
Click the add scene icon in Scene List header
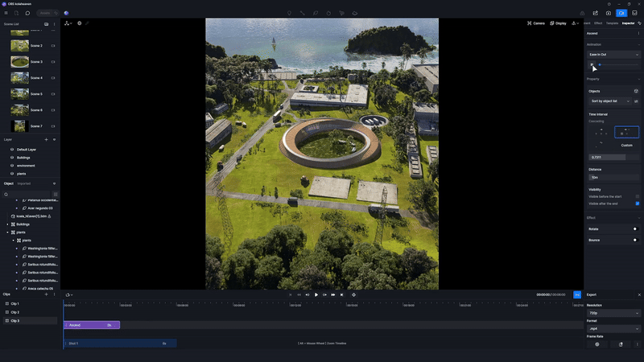[x=46, y=24]
